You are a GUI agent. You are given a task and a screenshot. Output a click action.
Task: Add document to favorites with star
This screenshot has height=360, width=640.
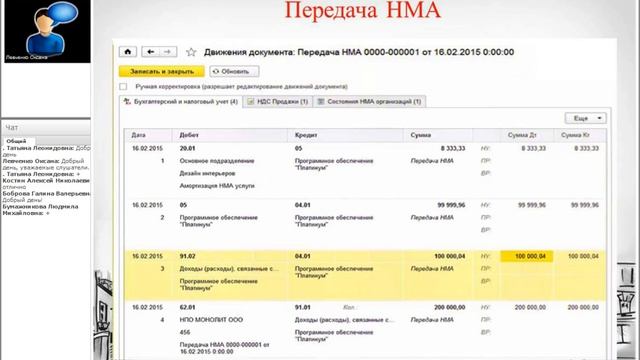point(191,52)
